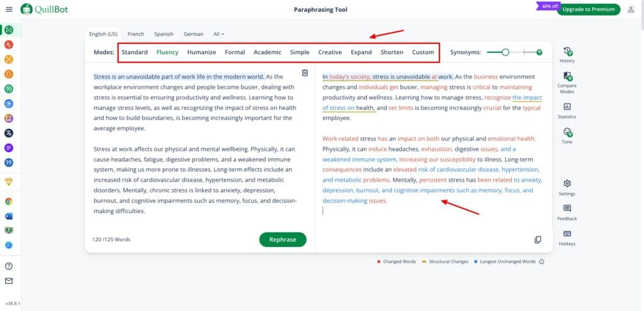Screen dimensions: 644x311
Task: Open the Statistics panel
Action: (x=567, y=111)
